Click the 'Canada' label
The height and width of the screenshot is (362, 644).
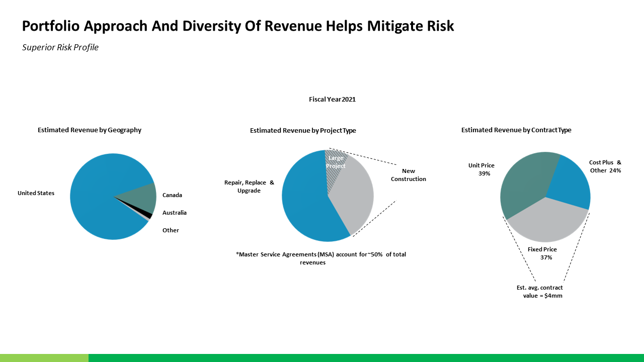[x=172, y=195]
